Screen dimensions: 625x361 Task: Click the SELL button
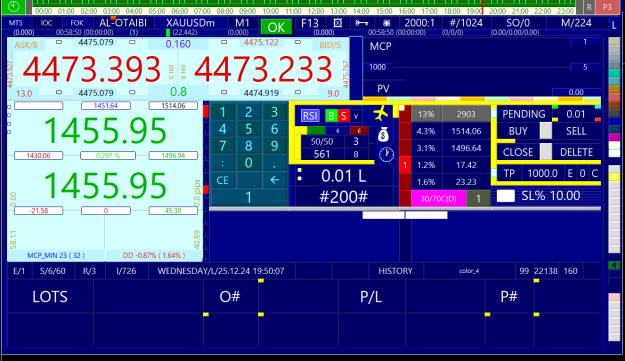(576, 131)
